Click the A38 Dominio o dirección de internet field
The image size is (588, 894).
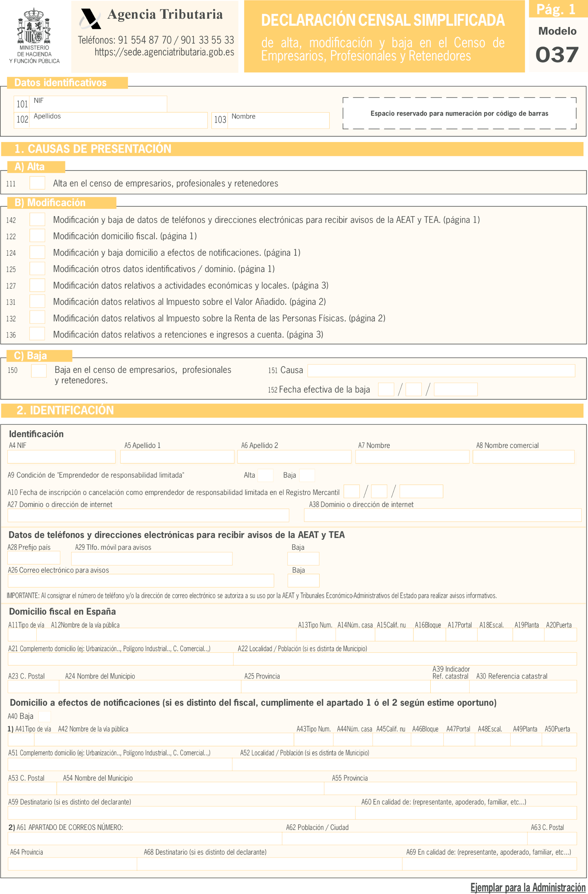pyautogui.click(x=443, y=515)
